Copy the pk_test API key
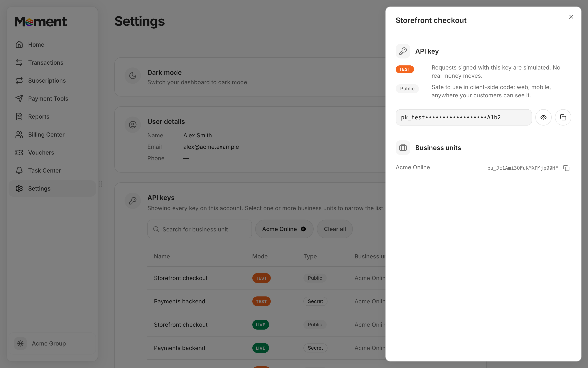Screen dimensions: 588x368 (563, 117)
